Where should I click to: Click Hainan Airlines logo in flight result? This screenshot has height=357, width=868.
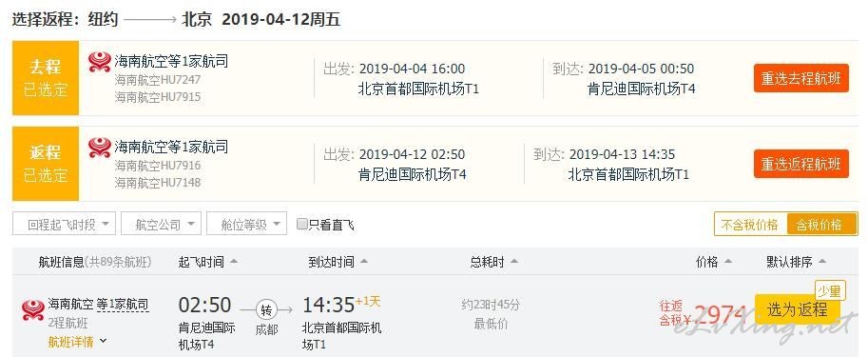coord(33,310)
